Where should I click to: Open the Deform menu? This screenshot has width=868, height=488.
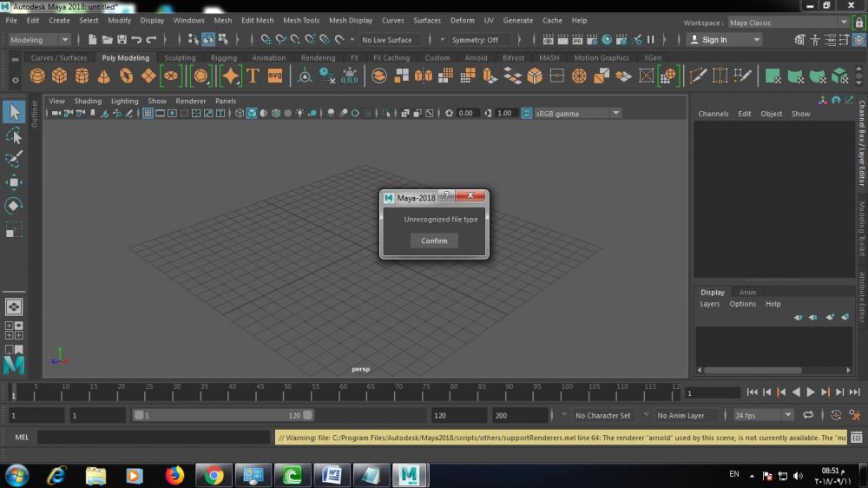pyautogui.click(x=463, y=21)
